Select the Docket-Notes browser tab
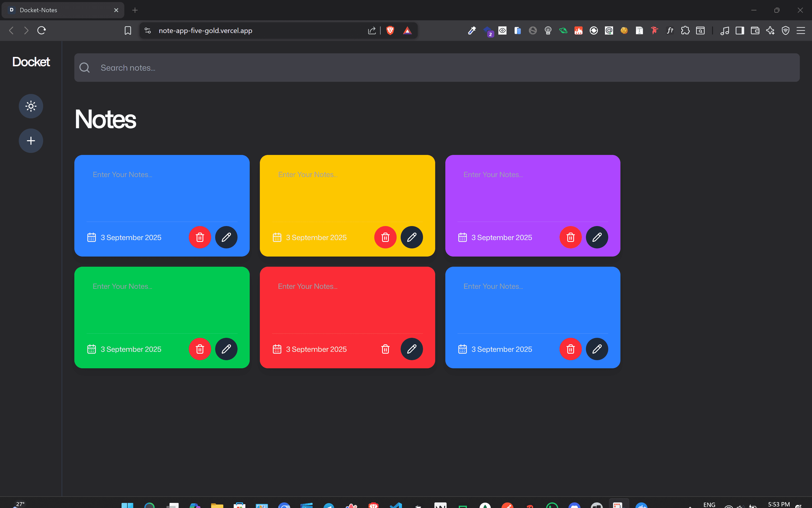This screenshot has width=812, height=508. coord(63,10)
